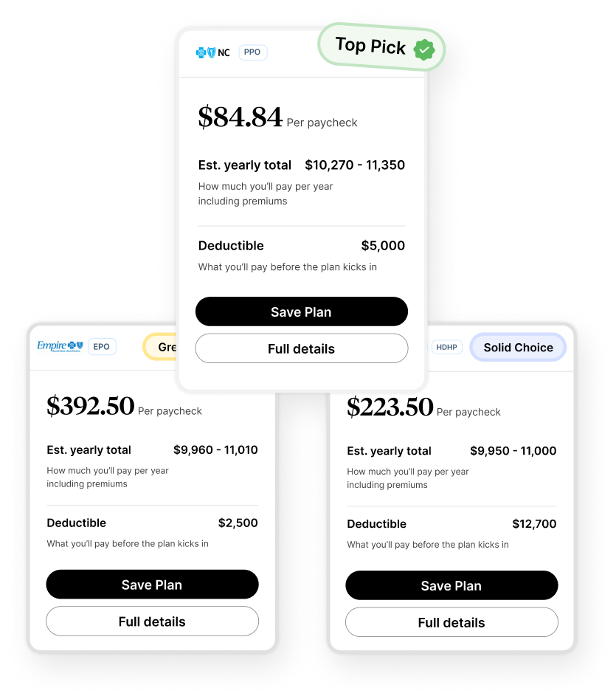Viewport: 616px width, 699px height.
Task: Save the $392.50 Empire EPO plan
Action: 152,585
